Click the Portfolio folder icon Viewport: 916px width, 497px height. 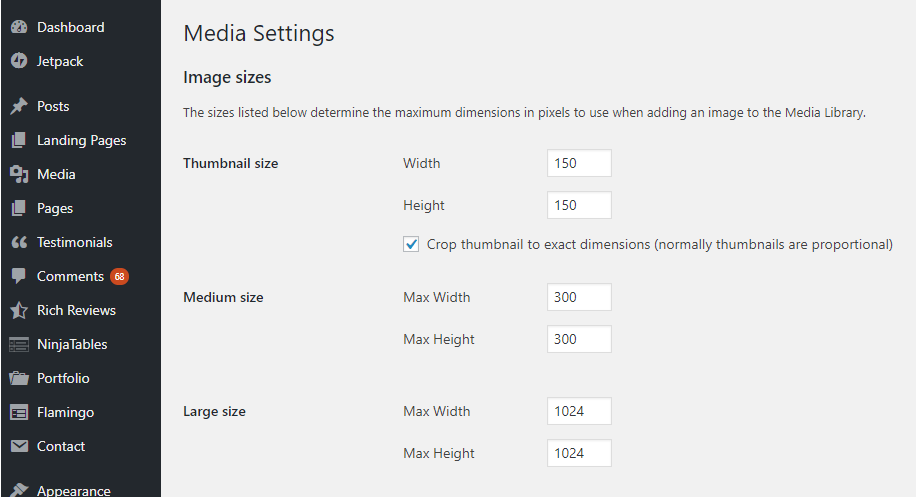(18, 378)
